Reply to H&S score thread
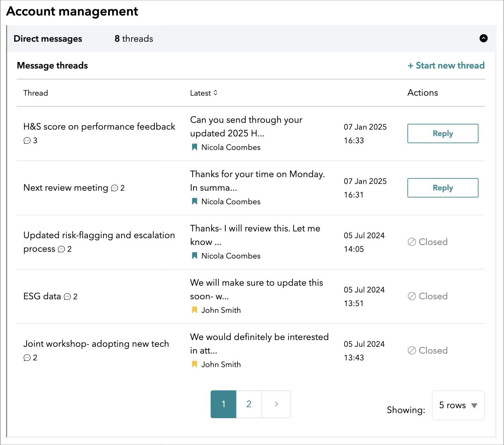Image resolution: width=504 pixels, height=445 pixels. coord(443,133)
